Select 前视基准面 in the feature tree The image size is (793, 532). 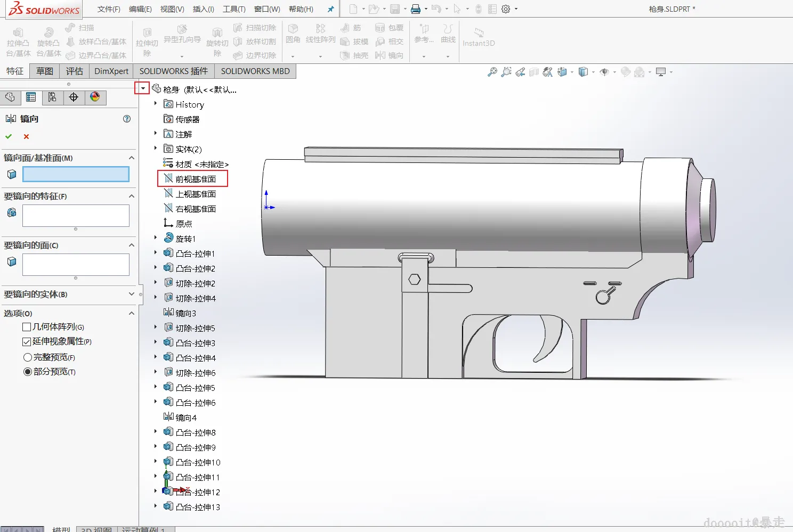[195, 179]
